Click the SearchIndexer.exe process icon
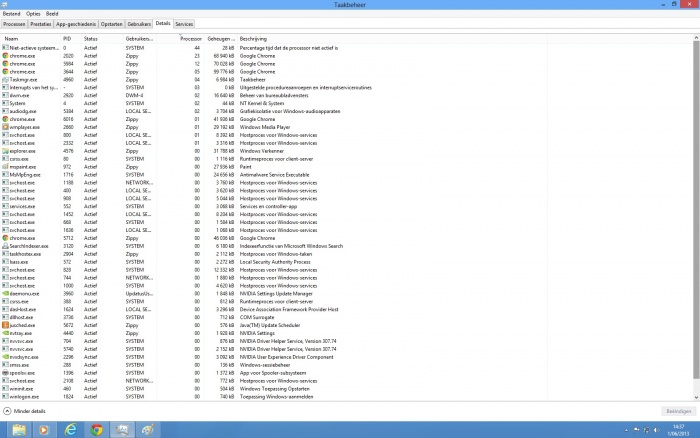The image size is (700, 438). [x=5, y=246]
